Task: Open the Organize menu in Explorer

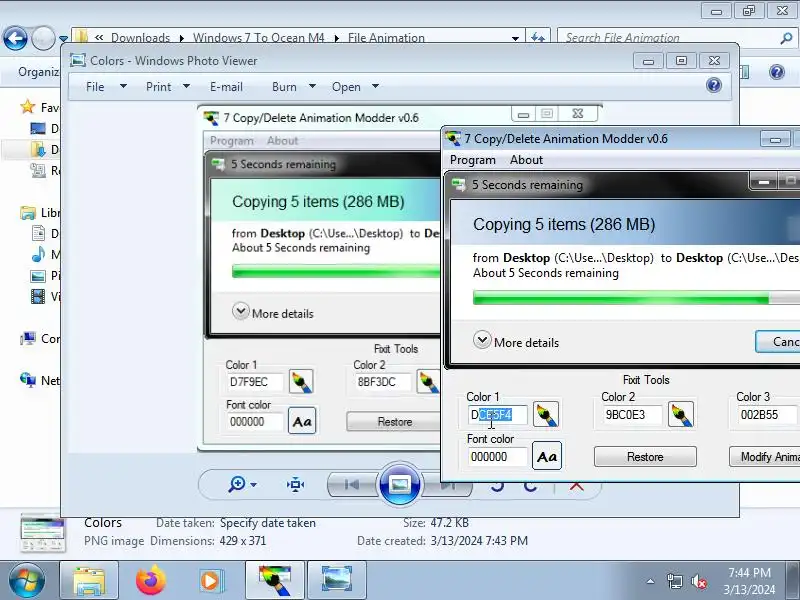Action: point(39,72)
